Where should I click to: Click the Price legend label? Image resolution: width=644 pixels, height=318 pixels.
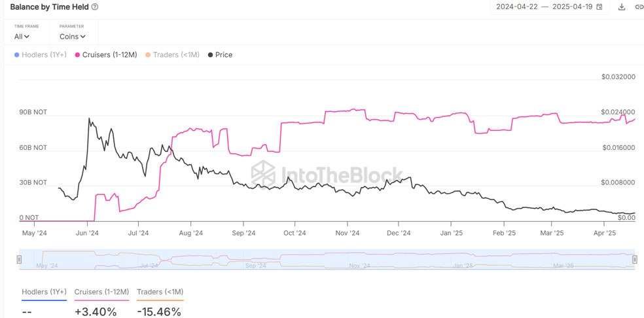point(224,55)
